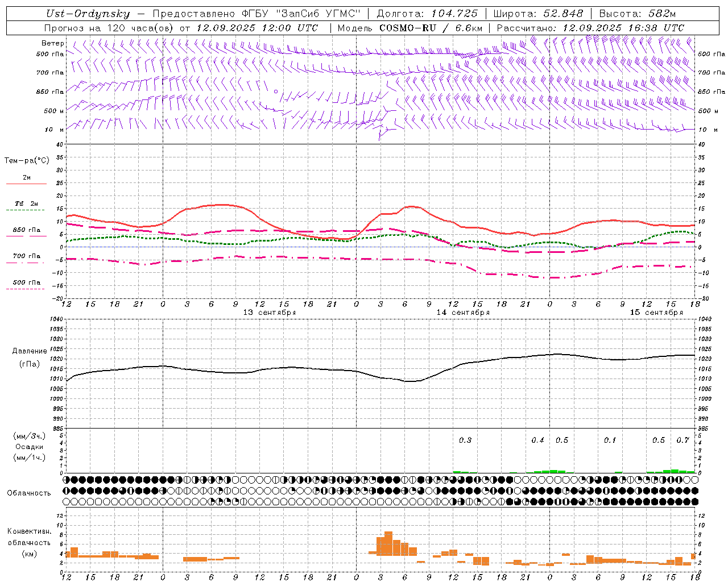Click the precipitation amount 0.1

[x=610, y=440]
